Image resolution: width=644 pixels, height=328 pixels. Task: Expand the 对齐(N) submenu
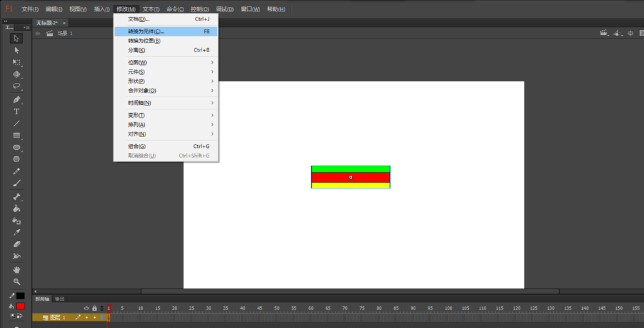pyautogui.click(x=166, y=134)
